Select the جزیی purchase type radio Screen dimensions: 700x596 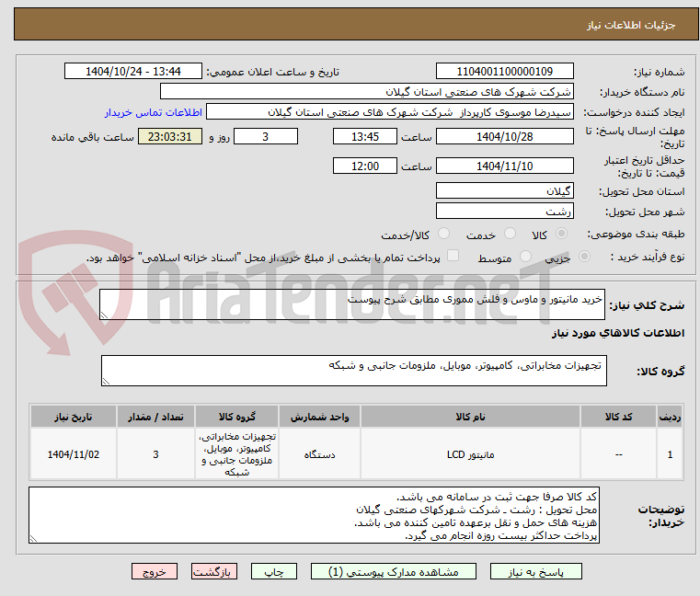pyautogui.click(x=584, y=257)
